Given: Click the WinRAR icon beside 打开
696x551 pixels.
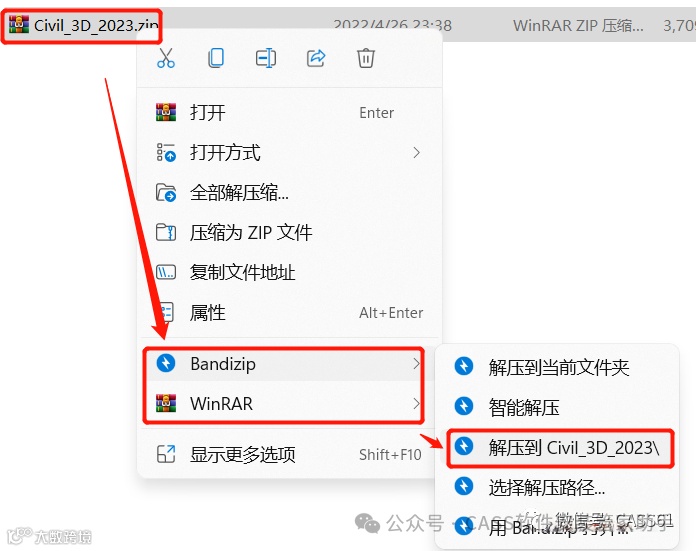Looking at the screenshot, I should click(x=166, y=112).
